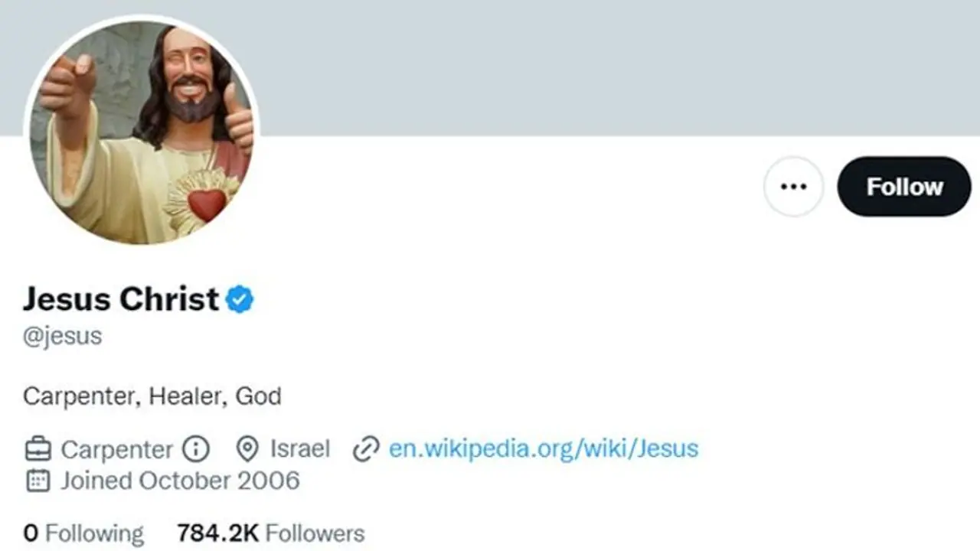980x551 pixels.
Task: Open the en.wikipedia.org/wiki/Jesus link
Action: pyautogui.click(x=544, y=449)
